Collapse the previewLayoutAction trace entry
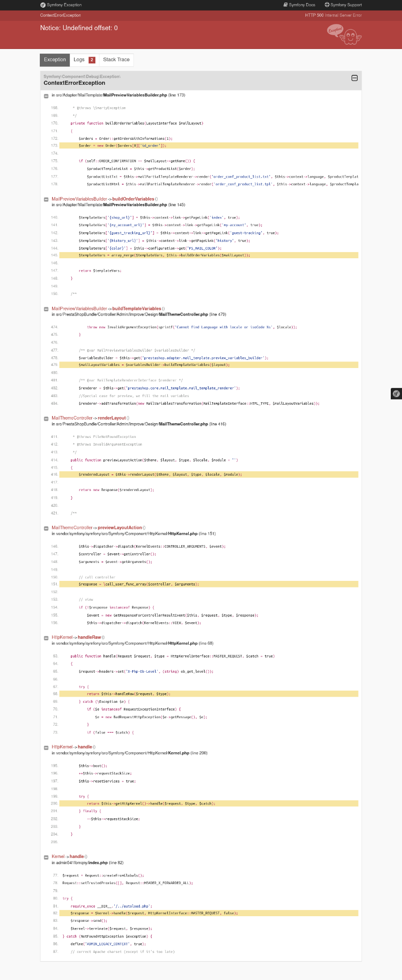This screenshot has width=402, height=980. point(46,528)
